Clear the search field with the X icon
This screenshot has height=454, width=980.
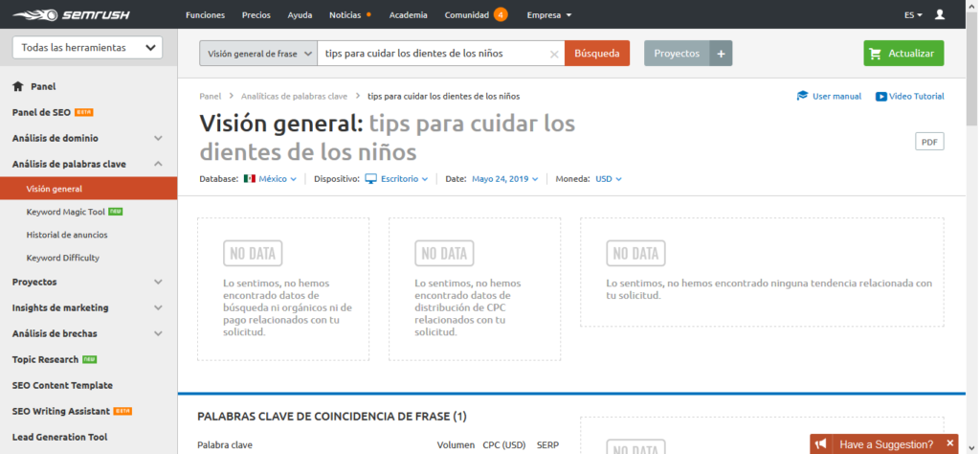pos(553,55)
